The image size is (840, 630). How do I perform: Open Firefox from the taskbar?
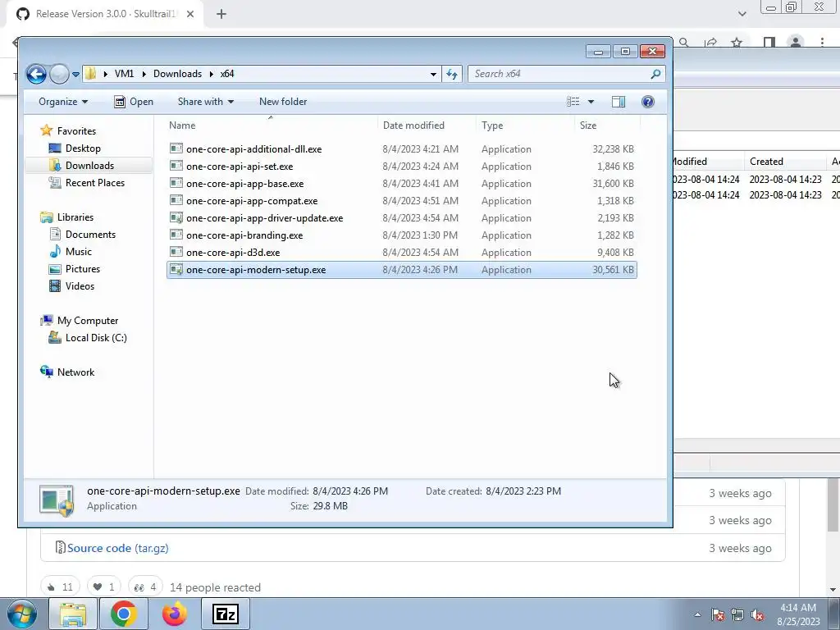coord(175,614)
